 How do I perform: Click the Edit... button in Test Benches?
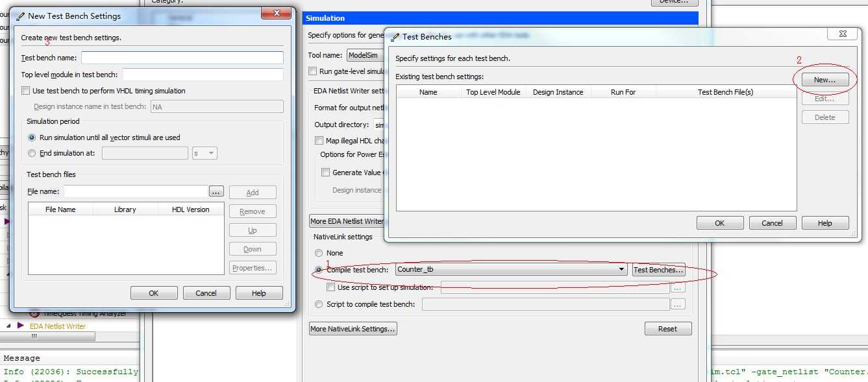point(825,99)
